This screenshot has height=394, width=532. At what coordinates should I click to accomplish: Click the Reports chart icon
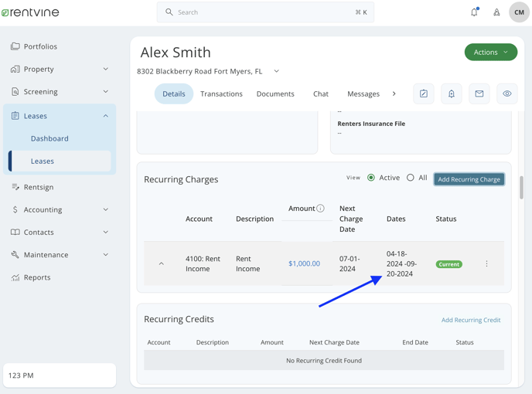pos(15,277)
